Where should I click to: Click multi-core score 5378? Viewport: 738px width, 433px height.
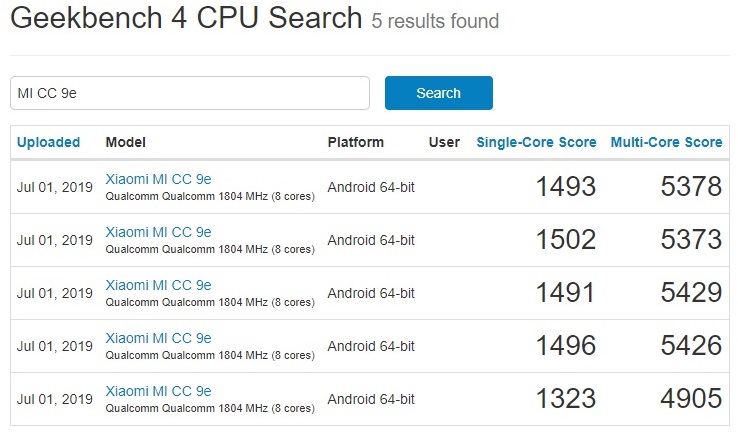point(691,187)
